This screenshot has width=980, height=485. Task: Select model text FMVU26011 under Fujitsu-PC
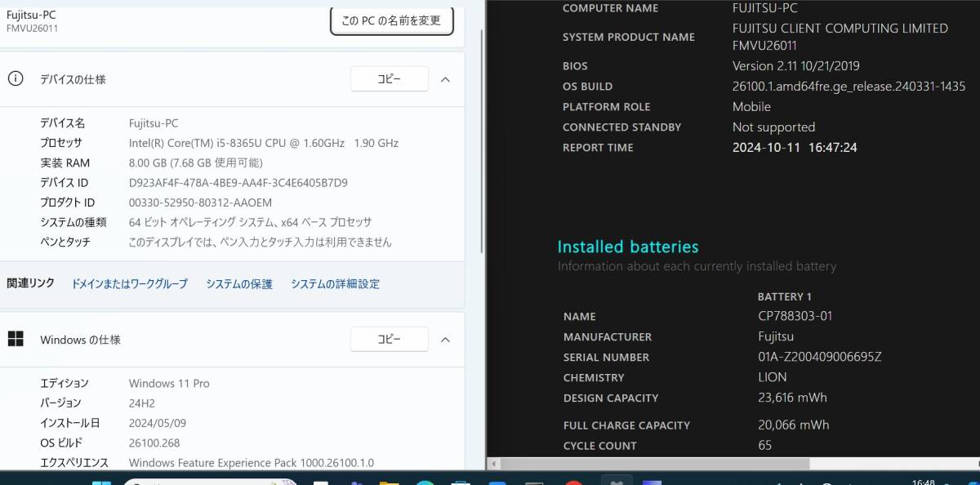pyautogui.click(x=32, y=29)
